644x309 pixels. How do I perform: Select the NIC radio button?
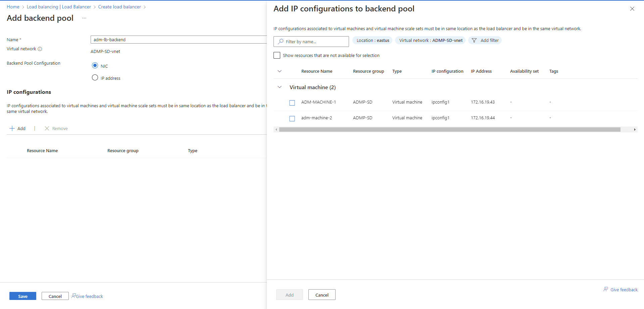(95, 65)
